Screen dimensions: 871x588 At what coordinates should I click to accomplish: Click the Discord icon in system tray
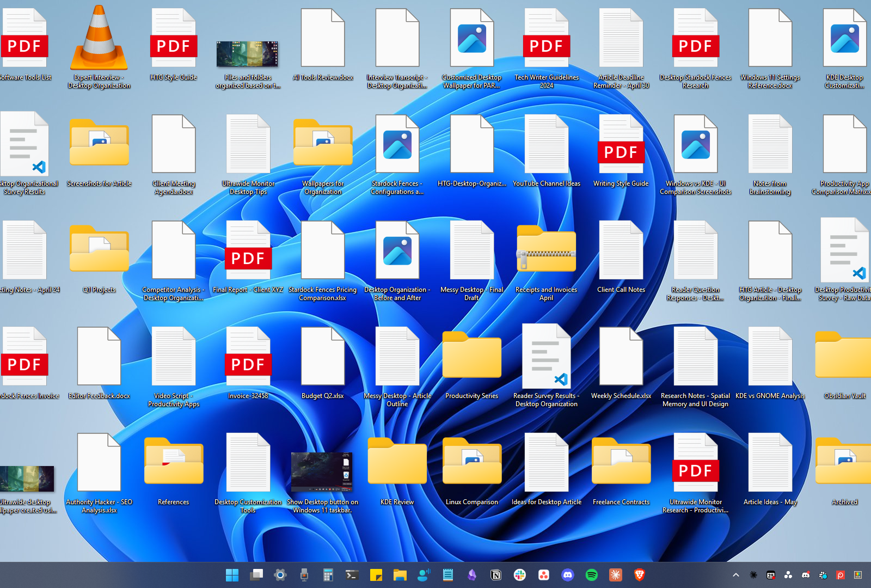click(806, 575)
